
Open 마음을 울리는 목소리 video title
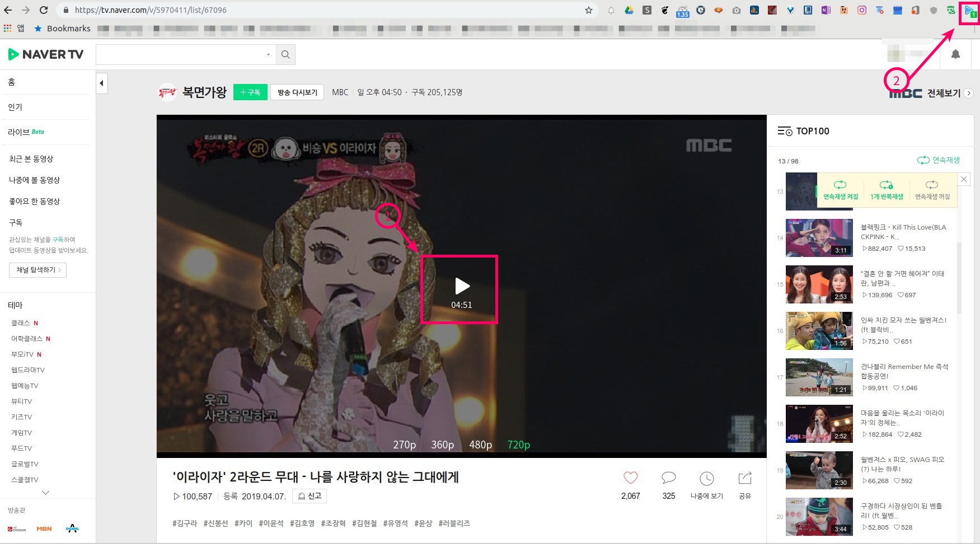[x=902, y=418]
